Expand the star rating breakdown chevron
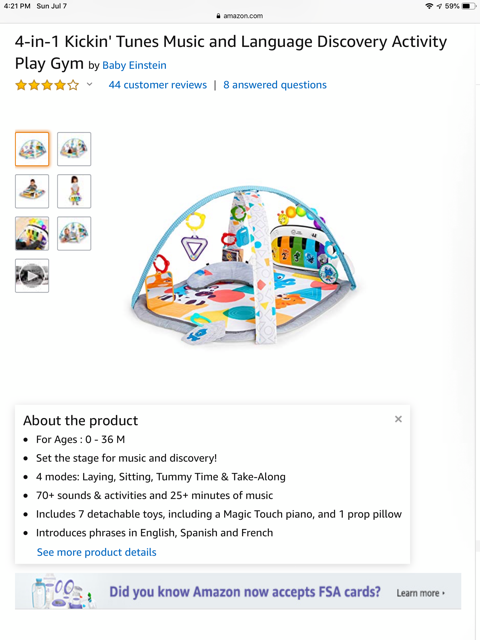480x640 pixels. pyautogui.click(x=89, y=84)
